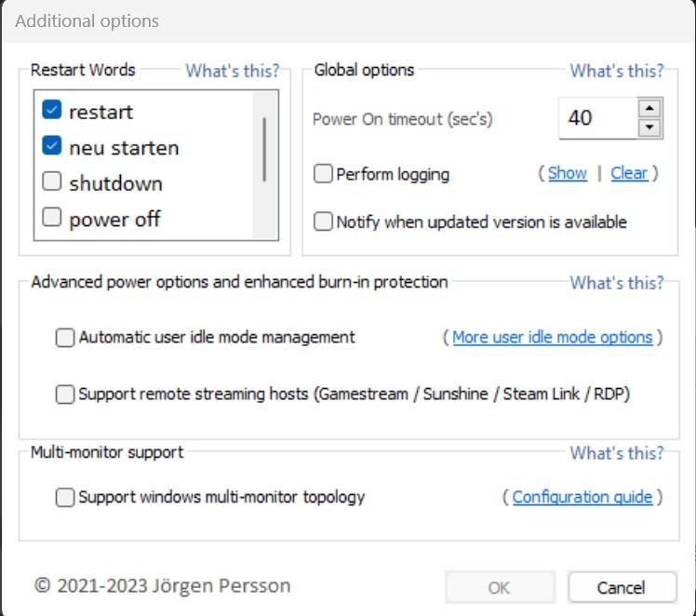The height and width of the screenshot is (616, 696).
Task: Cancel the Additional options dialog
Action: 622,587
